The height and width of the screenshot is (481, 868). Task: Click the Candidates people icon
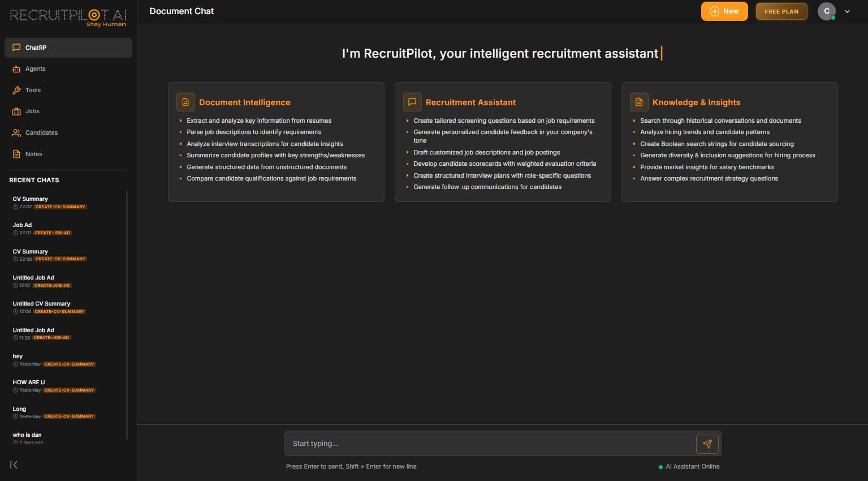point(16,132)
